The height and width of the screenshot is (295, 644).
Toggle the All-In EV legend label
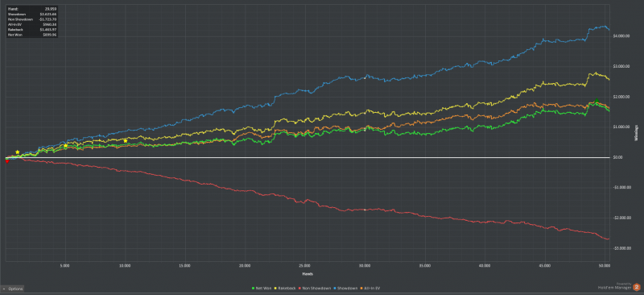click(x=373, y=289)
